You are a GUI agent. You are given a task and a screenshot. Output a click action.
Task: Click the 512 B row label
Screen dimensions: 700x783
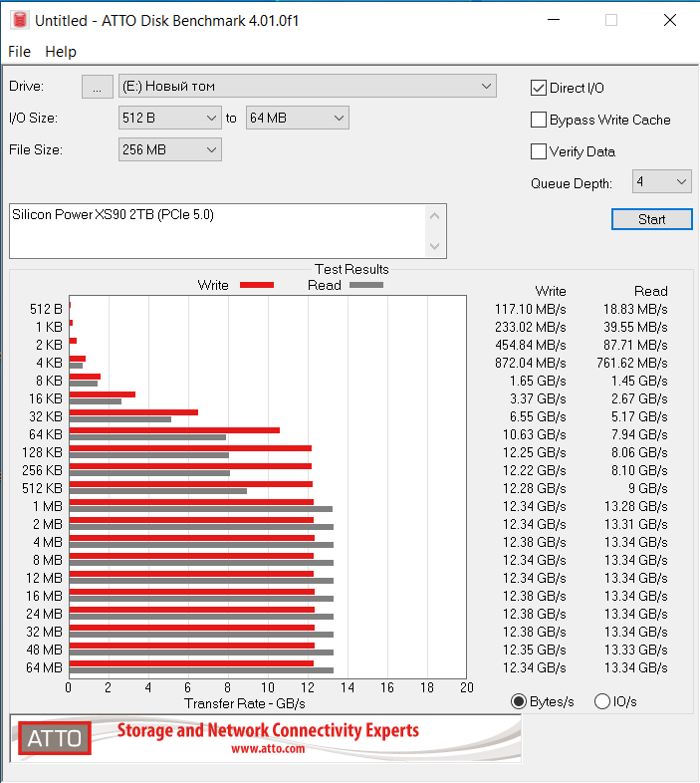tap(46, 309)
